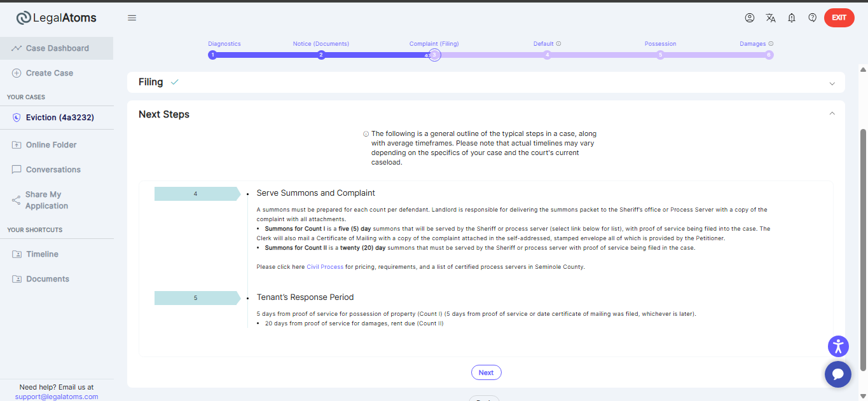Click the red EXIT button

tap(839, 18)
